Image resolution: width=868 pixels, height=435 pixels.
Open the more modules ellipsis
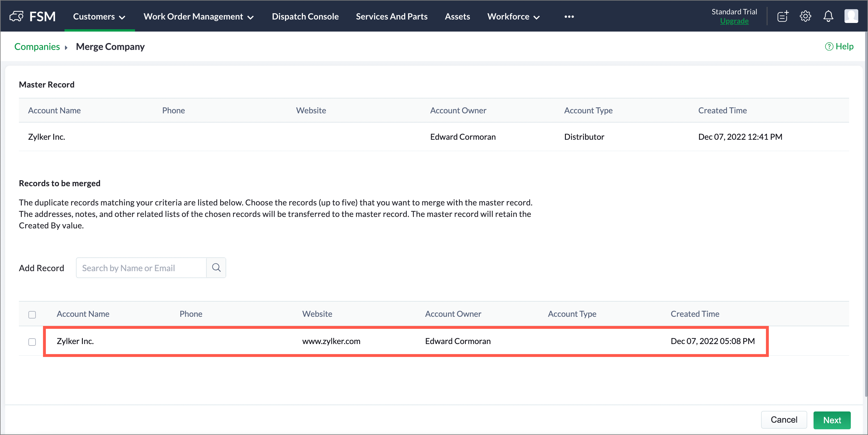pos(569,17)
